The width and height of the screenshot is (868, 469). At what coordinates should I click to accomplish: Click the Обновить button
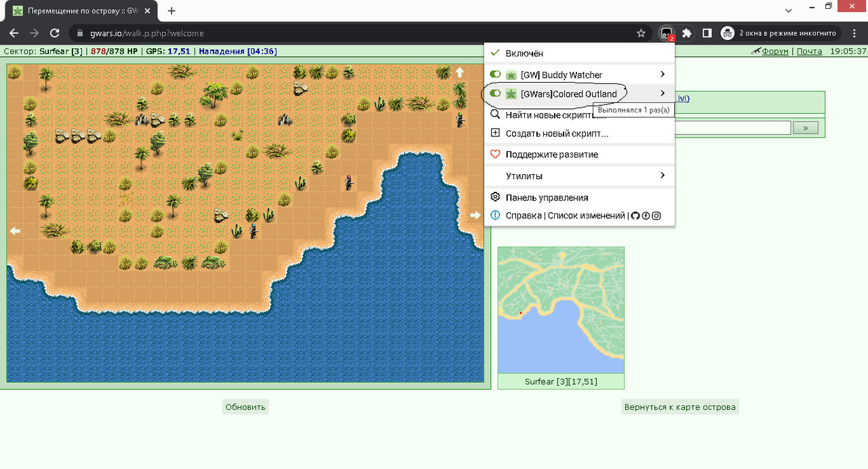[245, 407]
